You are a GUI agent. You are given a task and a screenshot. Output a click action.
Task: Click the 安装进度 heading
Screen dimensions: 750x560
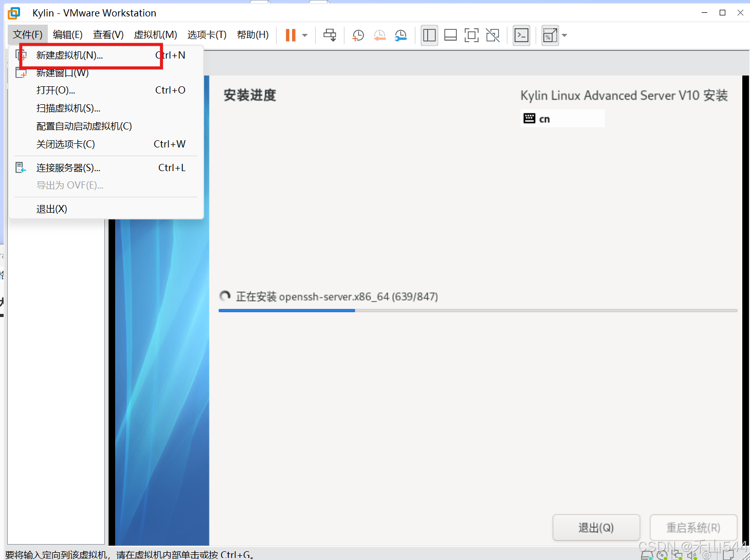(x=250, y=95)
